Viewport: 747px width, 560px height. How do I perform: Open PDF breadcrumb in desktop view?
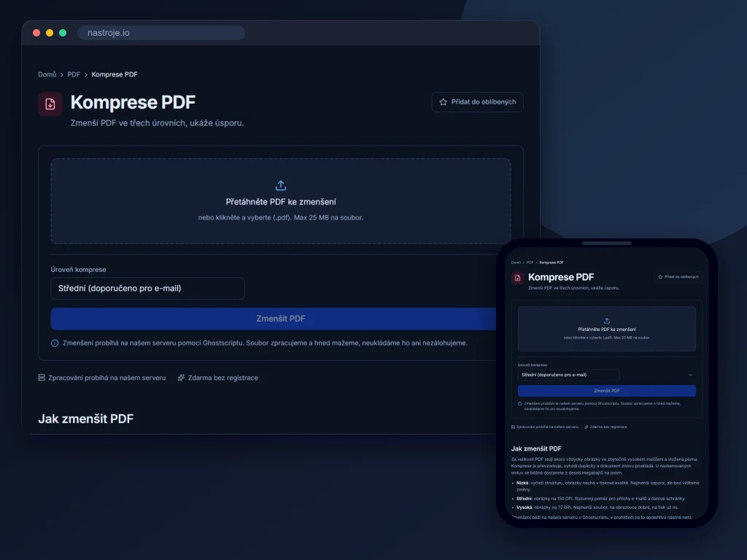pyautogui.click(x=74, y=74)
